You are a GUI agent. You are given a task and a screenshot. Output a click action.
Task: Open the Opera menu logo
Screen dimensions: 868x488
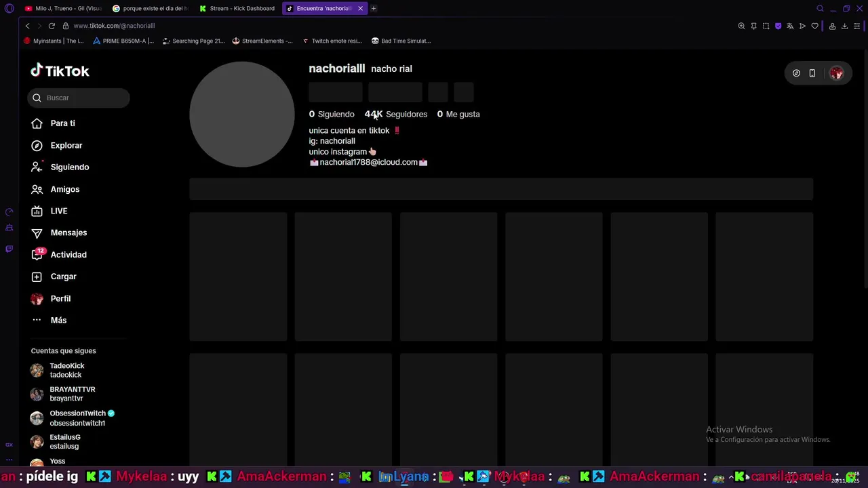(x=9, y=8)
